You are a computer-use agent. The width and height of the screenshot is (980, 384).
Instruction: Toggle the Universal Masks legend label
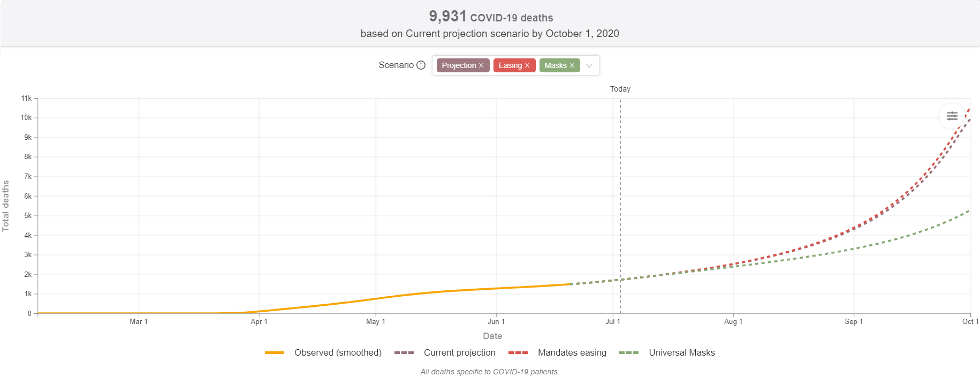(x=681, y=353)
